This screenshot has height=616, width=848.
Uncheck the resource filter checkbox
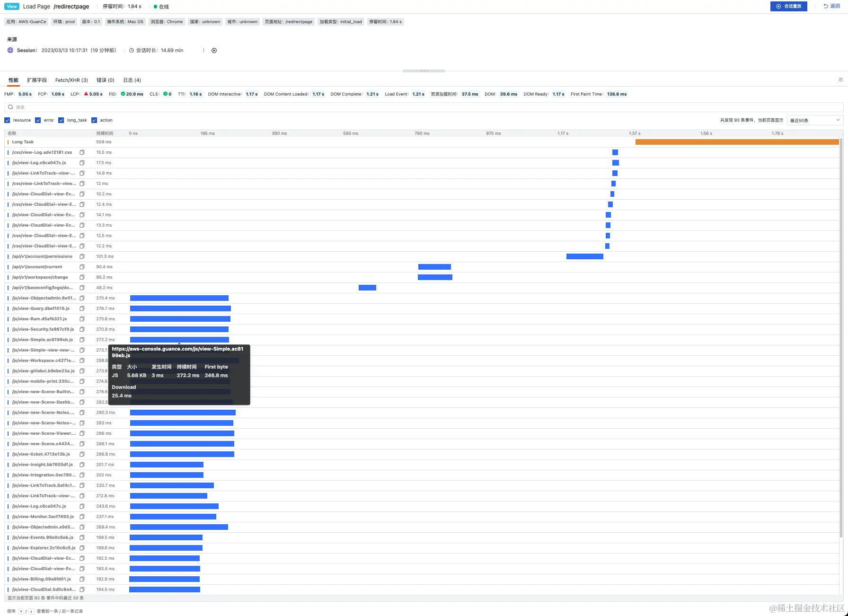tap(7, 120)
